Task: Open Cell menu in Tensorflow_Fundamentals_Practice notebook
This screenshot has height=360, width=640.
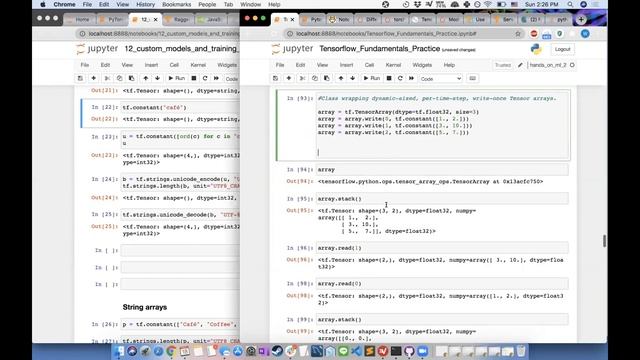Action: [x=369, y=65]
